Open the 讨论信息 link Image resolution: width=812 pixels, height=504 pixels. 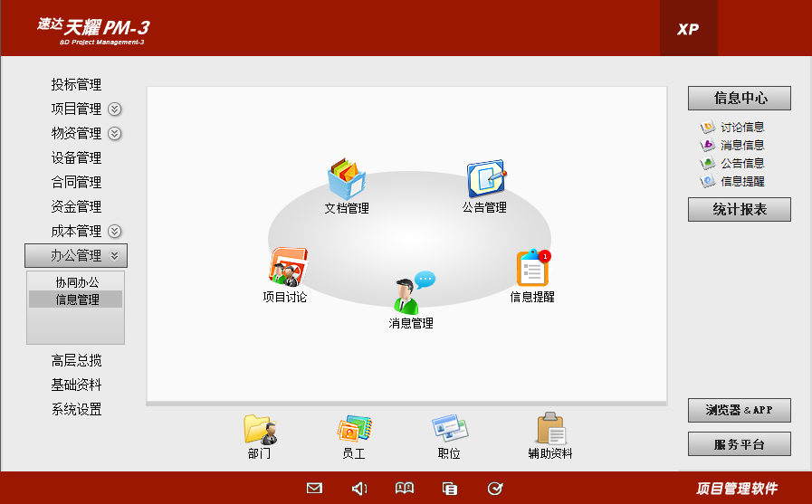pos(741,128)
